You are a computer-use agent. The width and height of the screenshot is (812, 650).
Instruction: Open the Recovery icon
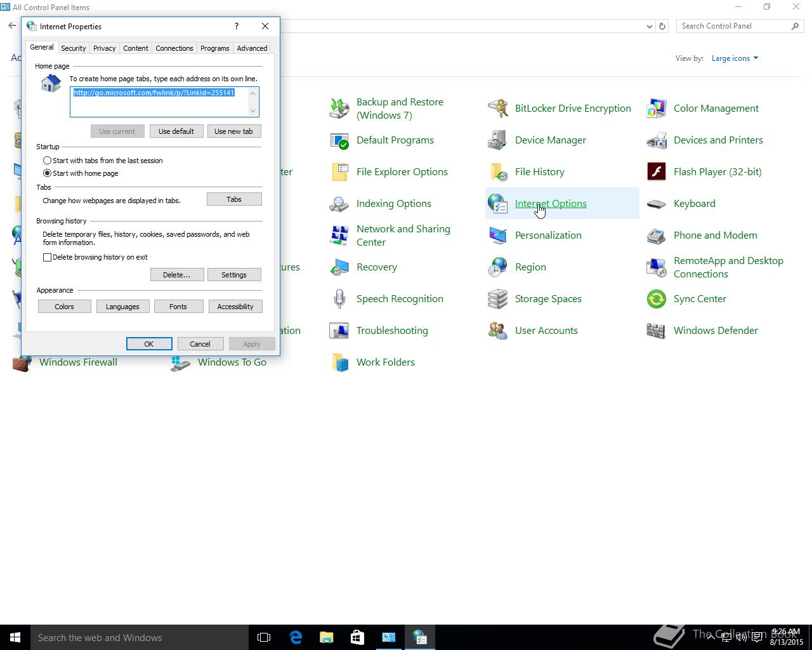[339, 267]
